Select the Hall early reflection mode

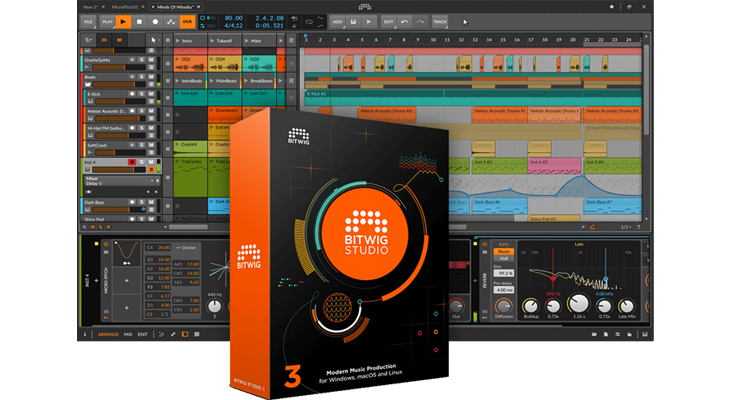503,258
